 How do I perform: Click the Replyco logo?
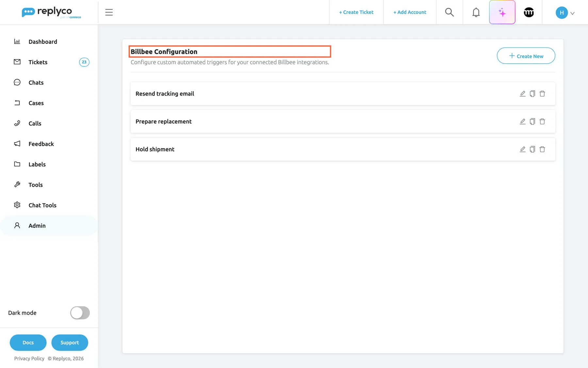51,12
